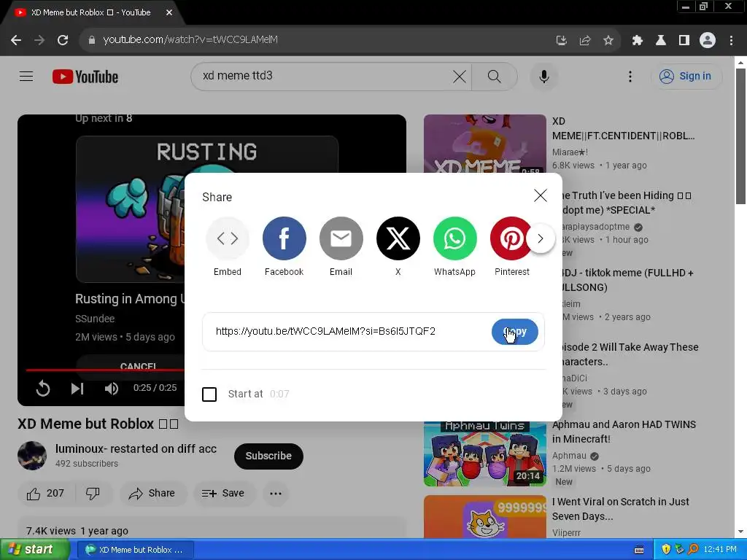Open the browser extensions puzzle icon
This screenshot has width=747, height=560.
[637, 40]
